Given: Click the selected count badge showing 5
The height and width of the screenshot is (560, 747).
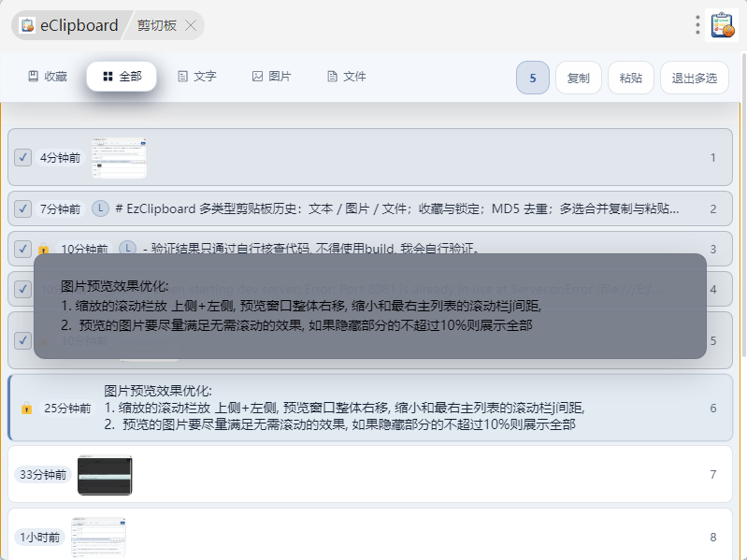Looking at the screenshot, I should coord(533,78).
